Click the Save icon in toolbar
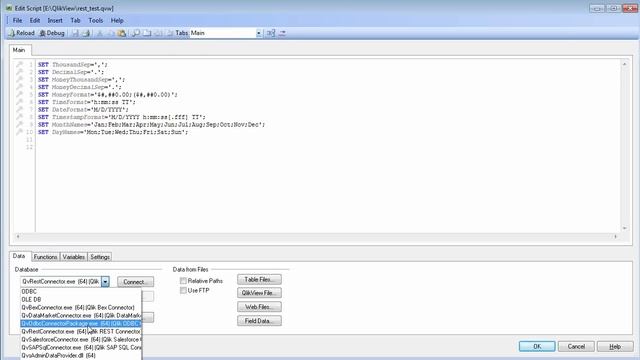This screenshot has width=640, height=360. point(75,33)
